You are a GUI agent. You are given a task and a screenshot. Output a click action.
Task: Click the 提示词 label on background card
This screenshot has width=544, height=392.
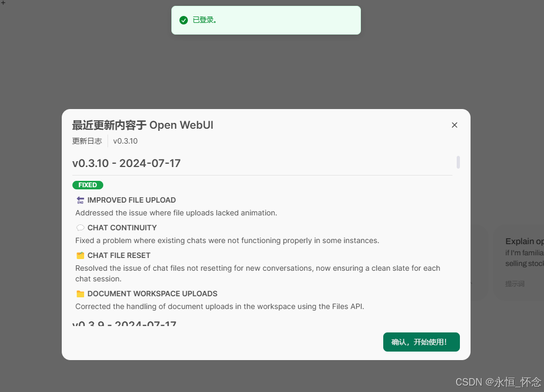(515, 284)
